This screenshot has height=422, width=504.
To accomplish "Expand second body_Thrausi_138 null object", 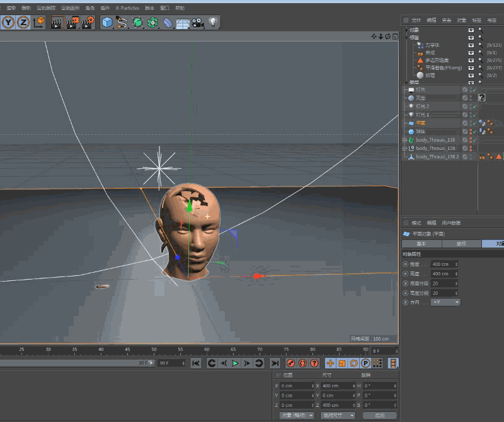I will [405, 149].
